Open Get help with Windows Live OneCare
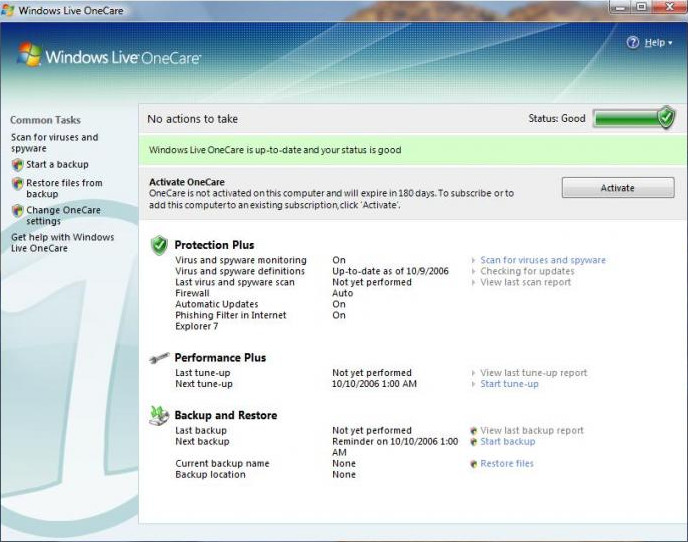 (62, 243)
